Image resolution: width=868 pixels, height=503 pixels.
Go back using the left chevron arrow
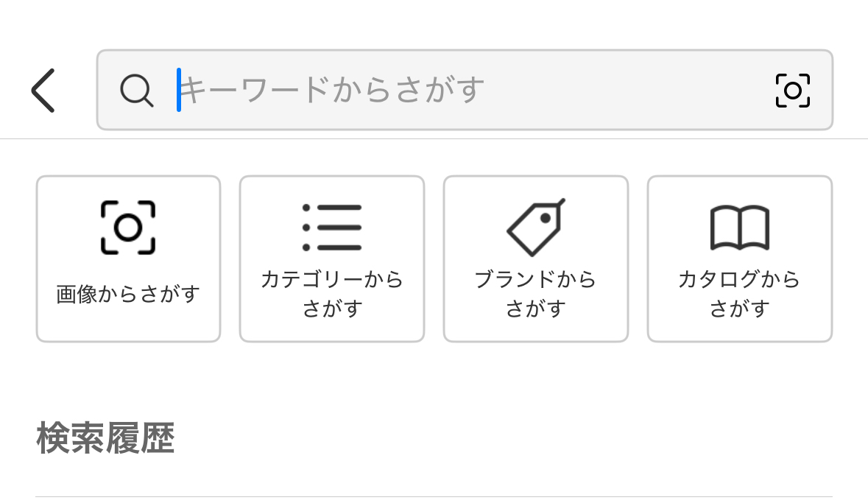pos(43,91)
